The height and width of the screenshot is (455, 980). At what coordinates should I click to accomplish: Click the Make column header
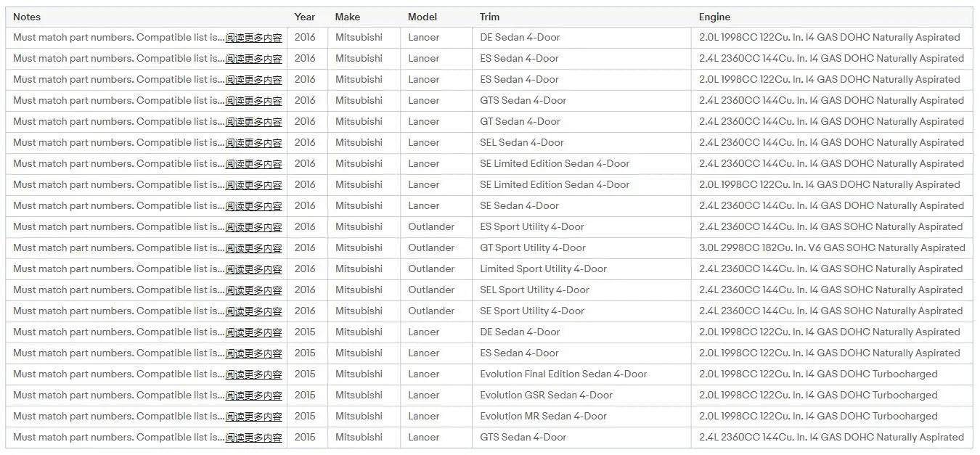pos(348,17)
